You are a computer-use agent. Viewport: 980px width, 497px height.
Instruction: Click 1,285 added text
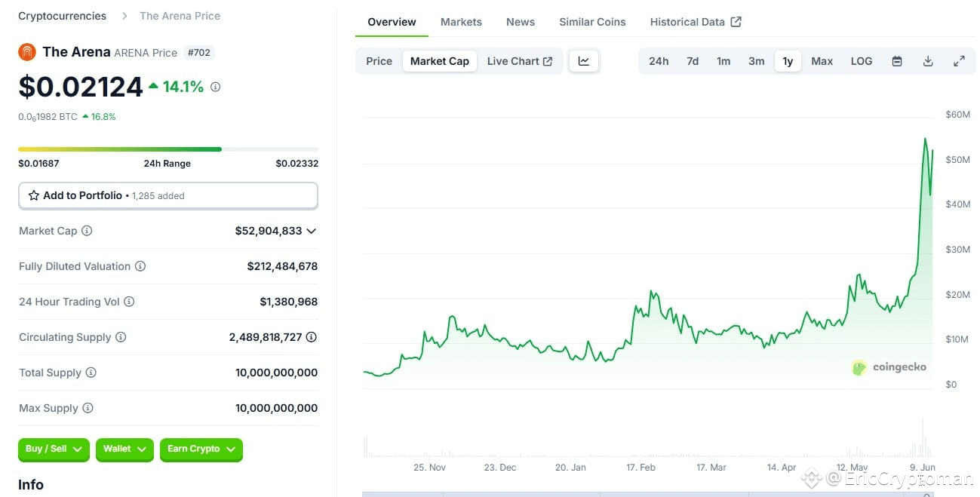pos(158,196)
